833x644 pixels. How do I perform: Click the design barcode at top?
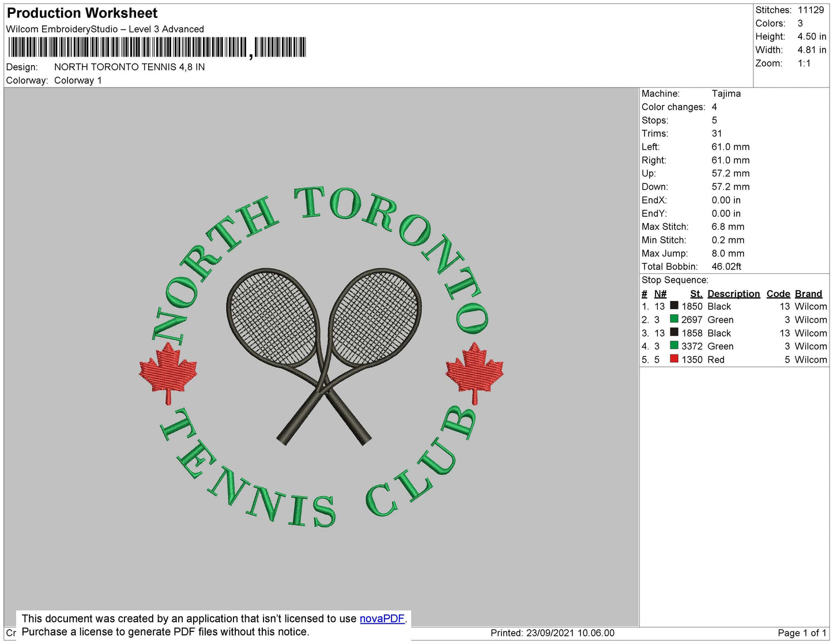(x=157, y=47)
